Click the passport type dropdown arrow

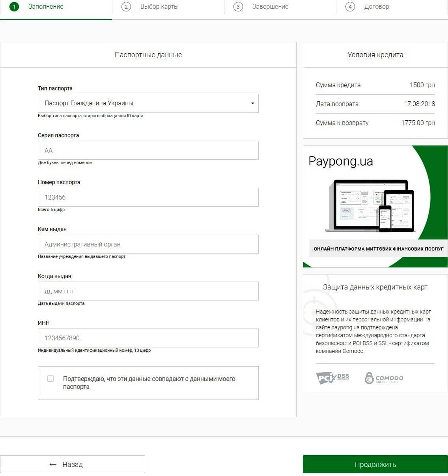point(253,103)
